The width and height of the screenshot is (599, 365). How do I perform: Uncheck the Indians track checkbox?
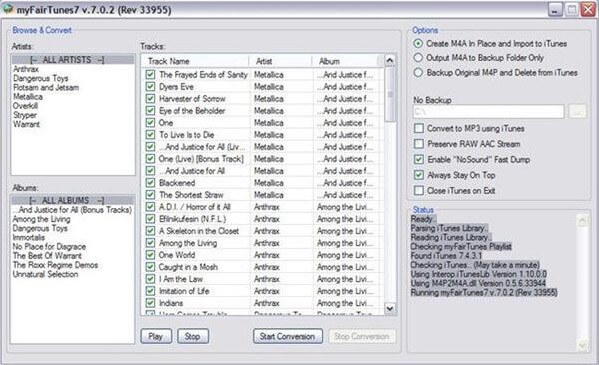150,303
